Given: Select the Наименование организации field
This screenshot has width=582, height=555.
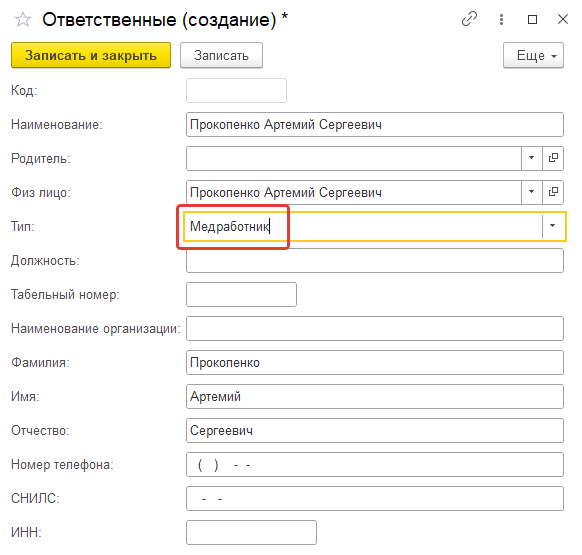Looking at the screenshot, I should coord(375,329).
